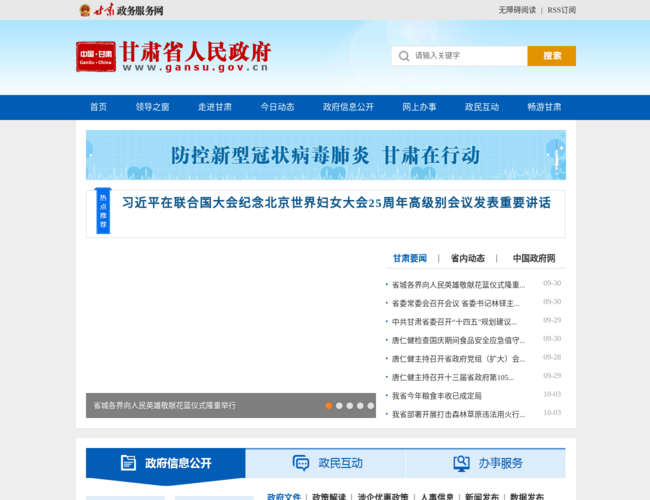Image resolution: width=650 pixels, height=500 pixels.
Task: Open the RSS订阅 link
Action: (x=561, y=10)
